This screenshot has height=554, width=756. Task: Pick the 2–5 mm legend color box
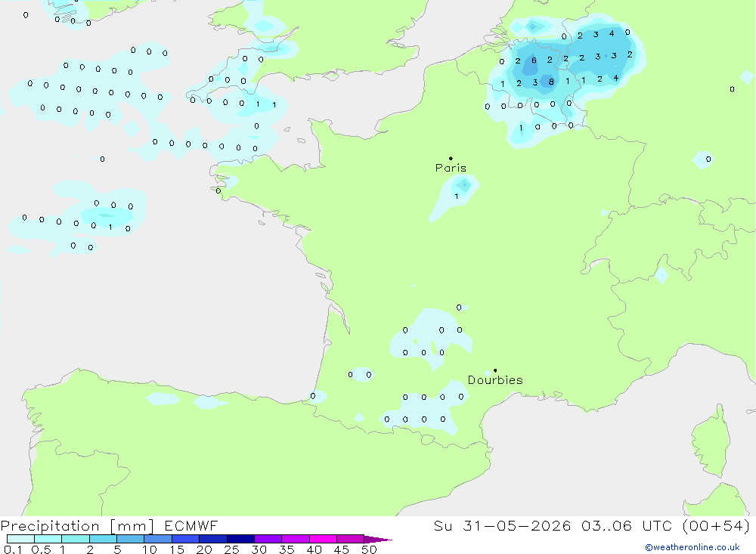pyautogui.click(x=103, y=539)
